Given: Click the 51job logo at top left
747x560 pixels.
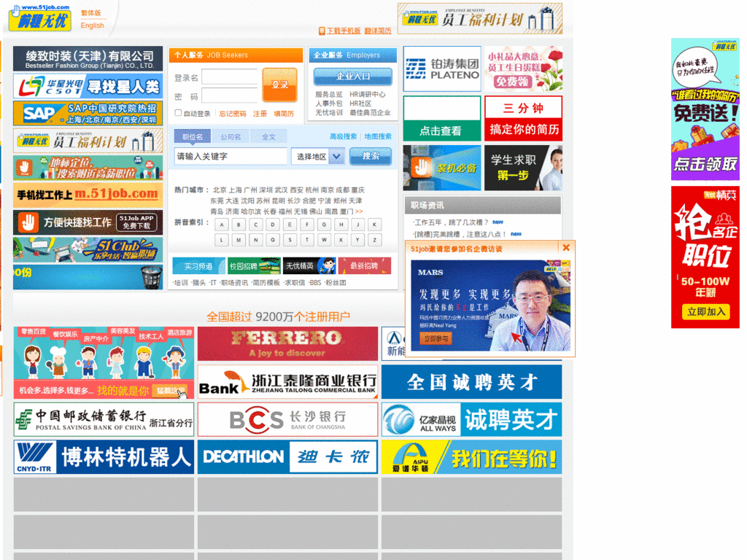Looking at the screenshot, I should click(x=40, y=18).
